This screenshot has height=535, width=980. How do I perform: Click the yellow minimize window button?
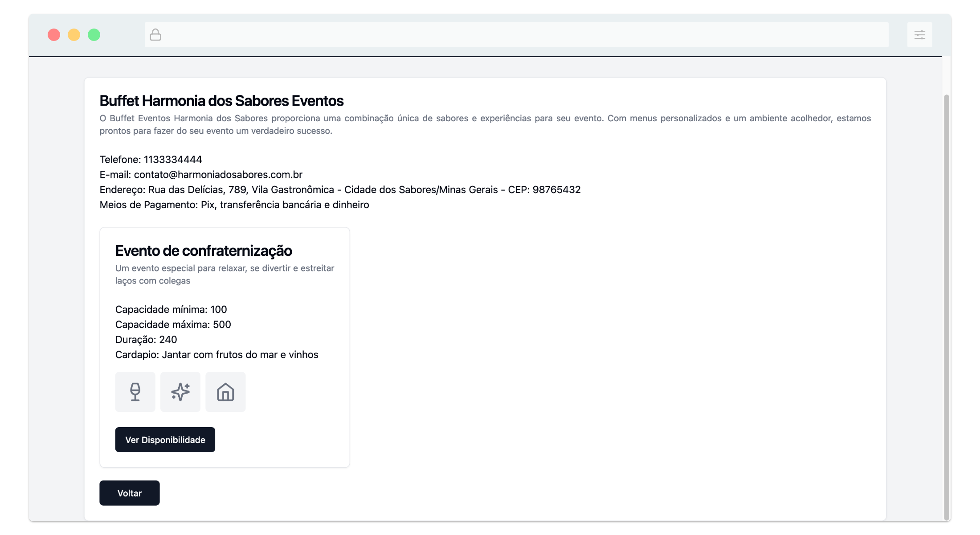[74, 35]
